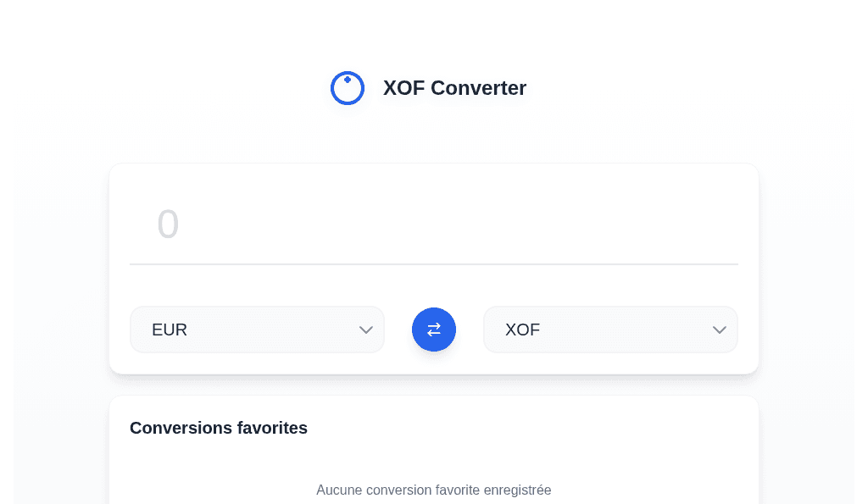Viewport: 868px width, 504px height.
Task: Select the XOF Converter title text
Action: (x=454, y=87)
